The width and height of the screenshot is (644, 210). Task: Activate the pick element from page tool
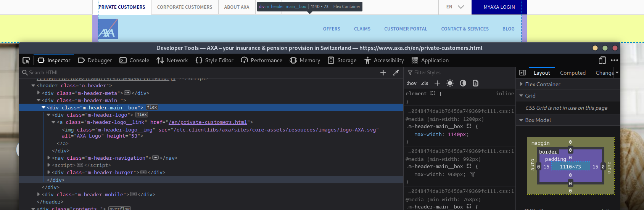pos(26,60)
